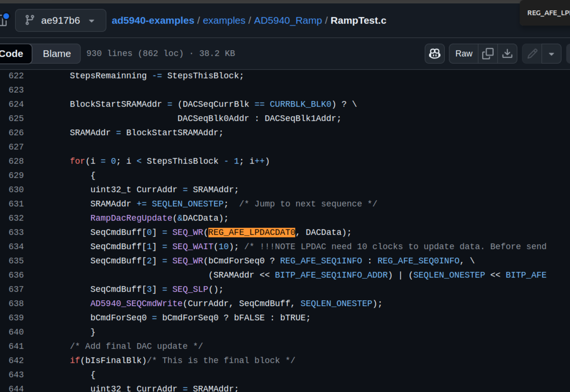Open the ae917b6 branch selector dropdown
The image size is (570, 392).
tap(61, 20)
